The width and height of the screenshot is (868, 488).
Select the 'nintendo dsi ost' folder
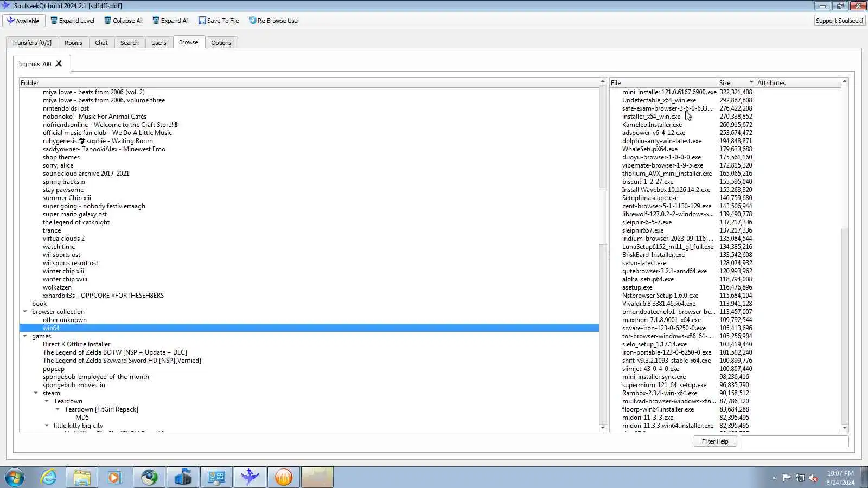click(66, 108)
